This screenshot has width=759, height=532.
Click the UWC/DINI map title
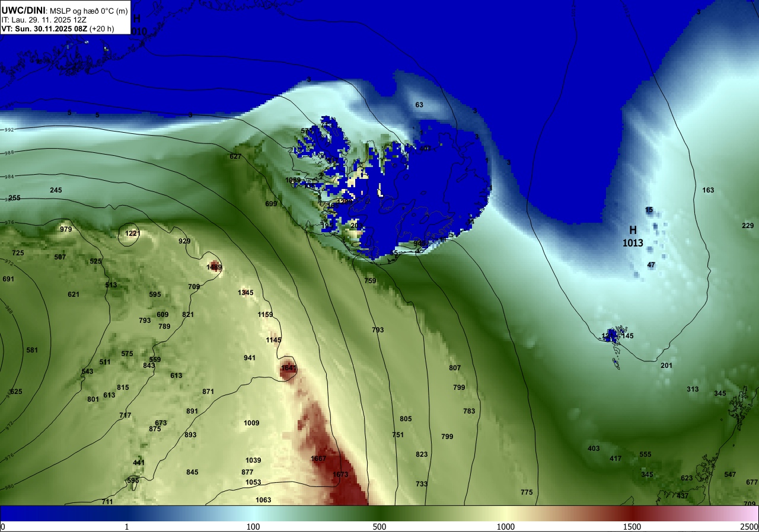pos(24,9)
